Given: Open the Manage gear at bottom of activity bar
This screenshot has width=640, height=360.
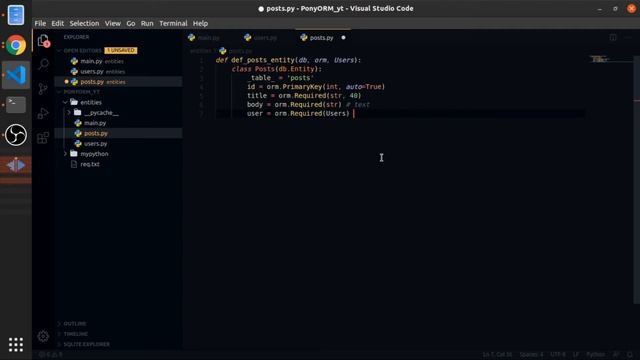Looking at the screenshot, I should 43,336.
